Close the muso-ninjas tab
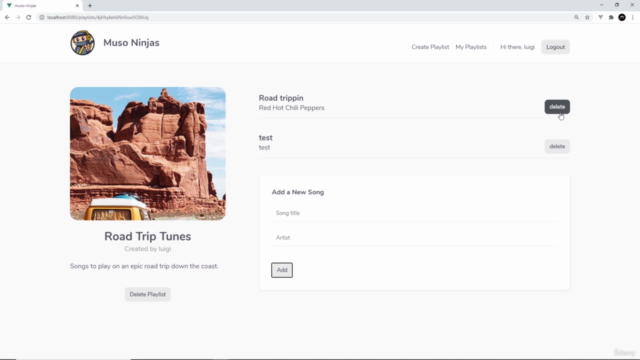Image resolution: width=640 pixels, height=360 pixels. point(77,6)
